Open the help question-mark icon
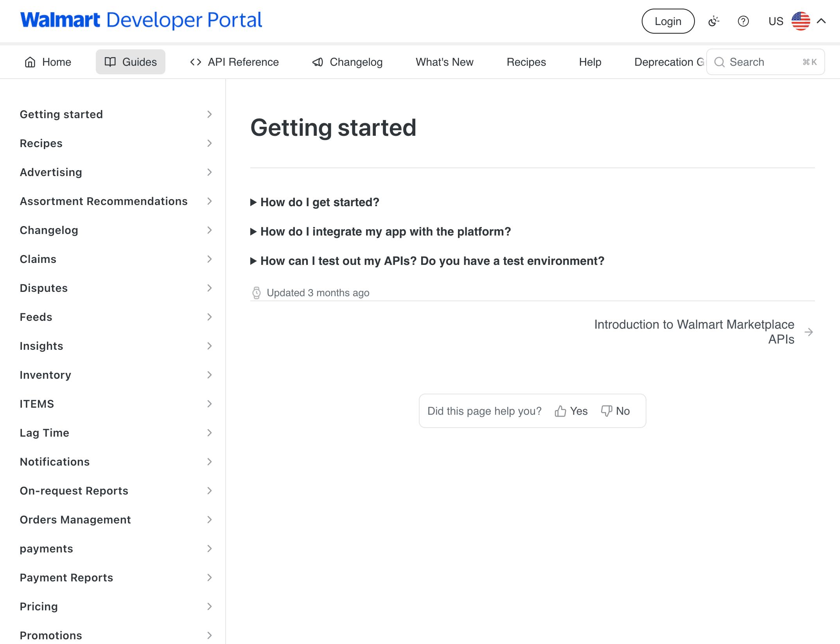 click(743, 21)
